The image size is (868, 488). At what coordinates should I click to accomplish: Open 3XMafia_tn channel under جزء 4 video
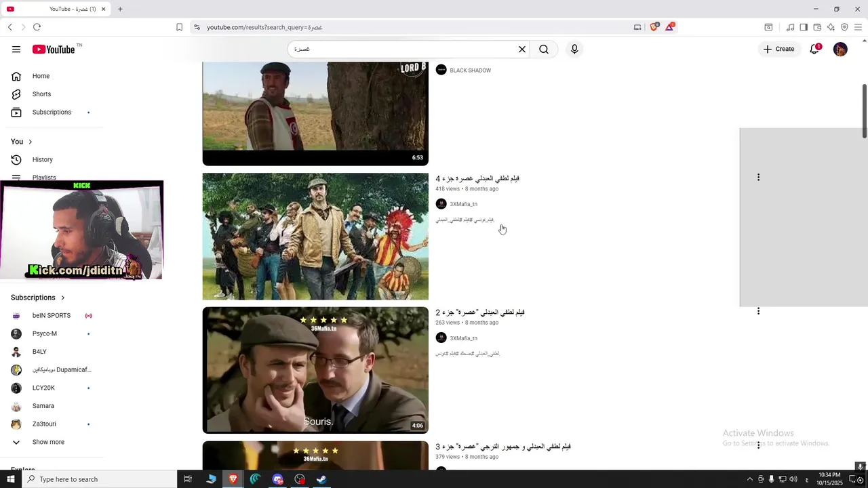coord(463,204)
